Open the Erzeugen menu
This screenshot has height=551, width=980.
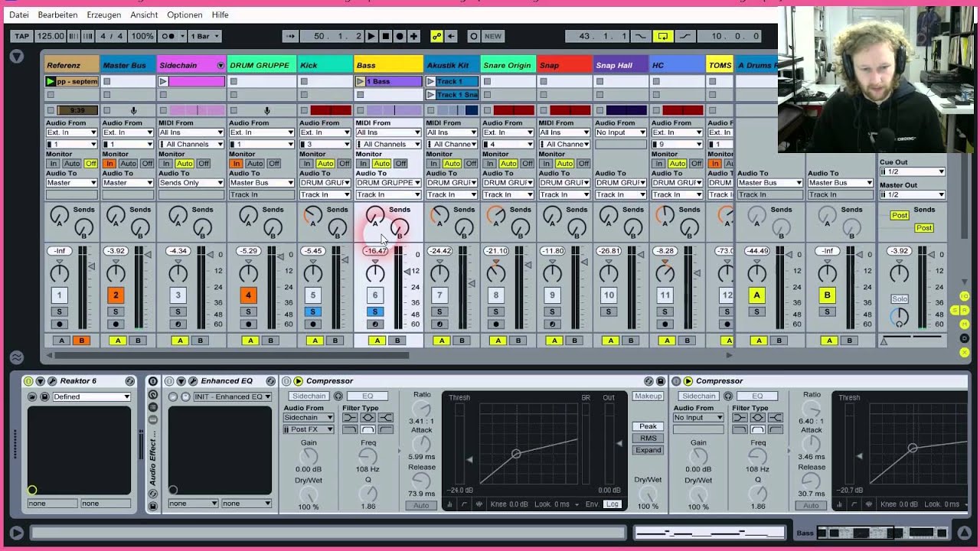pos(103,15)
